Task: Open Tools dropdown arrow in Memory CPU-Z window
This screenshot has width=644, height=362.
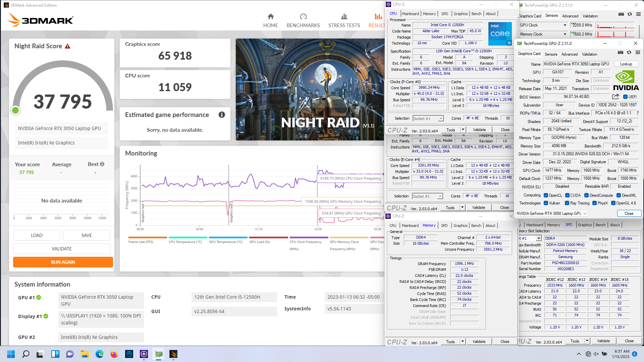Action: (463, 342)
